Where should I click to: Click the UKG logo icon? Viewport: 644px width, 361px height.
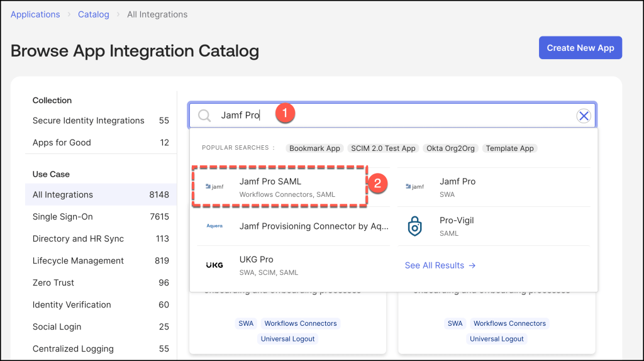[214, 265]
